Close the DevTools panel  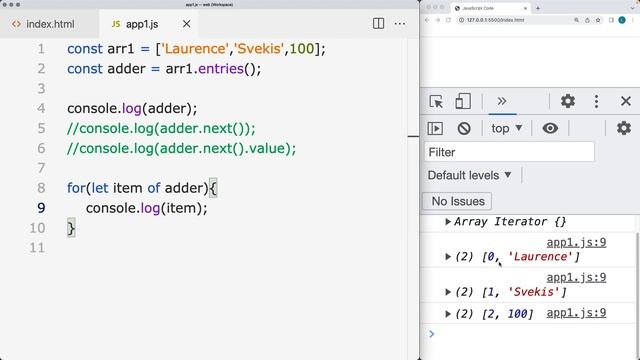coord(626,101)
